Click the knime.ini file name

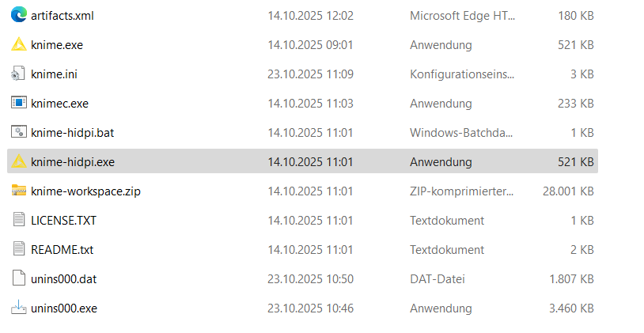pos(54,74)
